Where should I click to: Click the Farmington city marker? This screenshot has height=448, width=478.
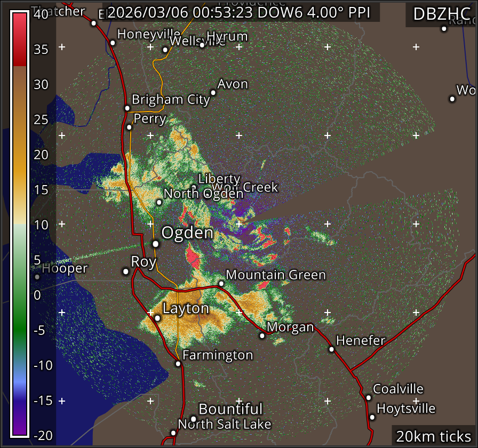pos(178,364)
